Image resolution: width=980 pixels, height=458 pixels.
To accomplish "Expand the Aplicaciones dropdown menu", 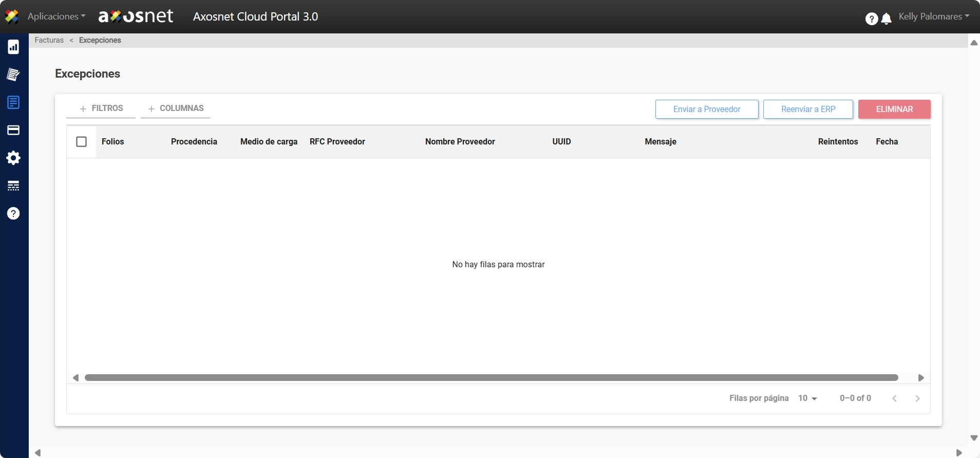I will [56, 16].
